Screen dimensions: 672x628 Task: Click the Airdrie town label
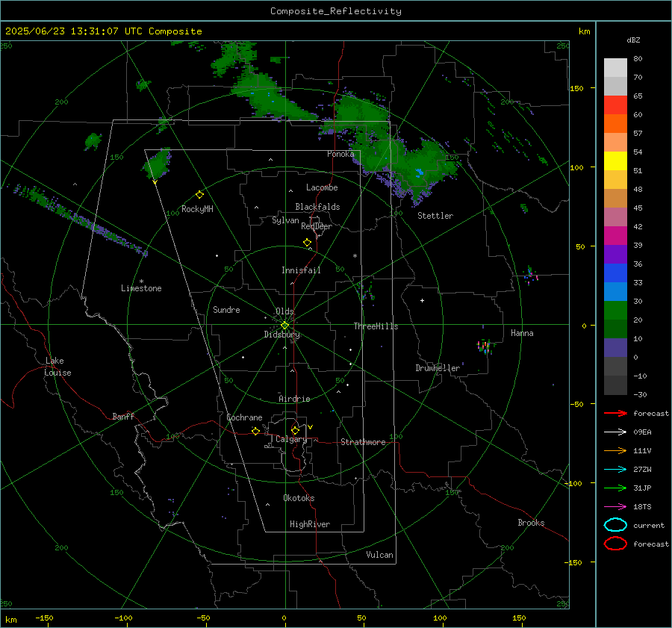pos(294,399)
